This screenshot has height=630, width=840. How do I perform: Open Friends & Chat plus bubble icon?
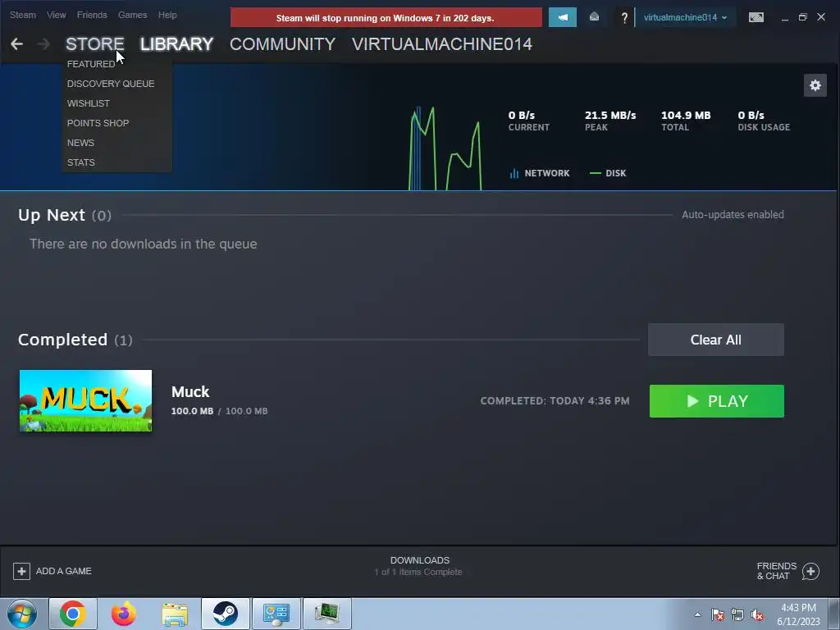(x=810, y=571)
